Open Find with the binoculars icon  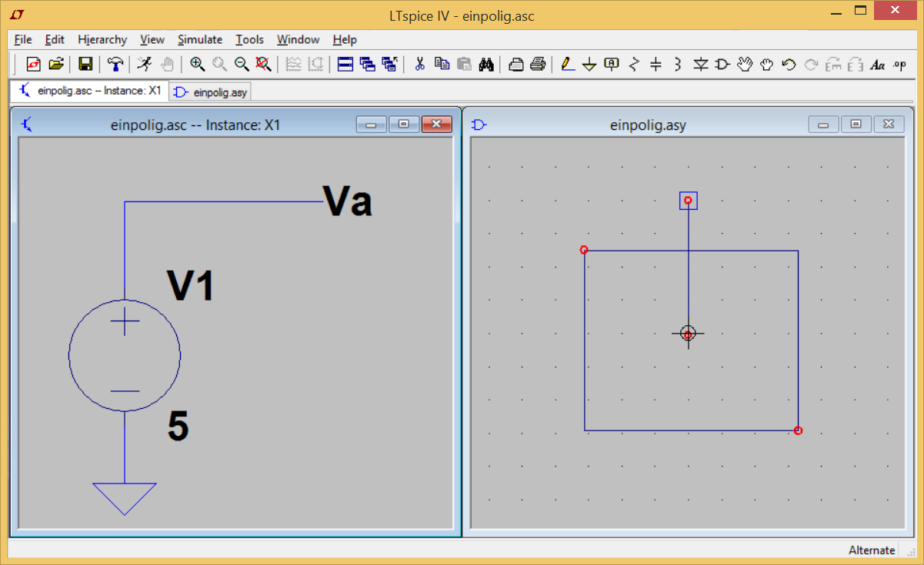[x=485, y=65]
